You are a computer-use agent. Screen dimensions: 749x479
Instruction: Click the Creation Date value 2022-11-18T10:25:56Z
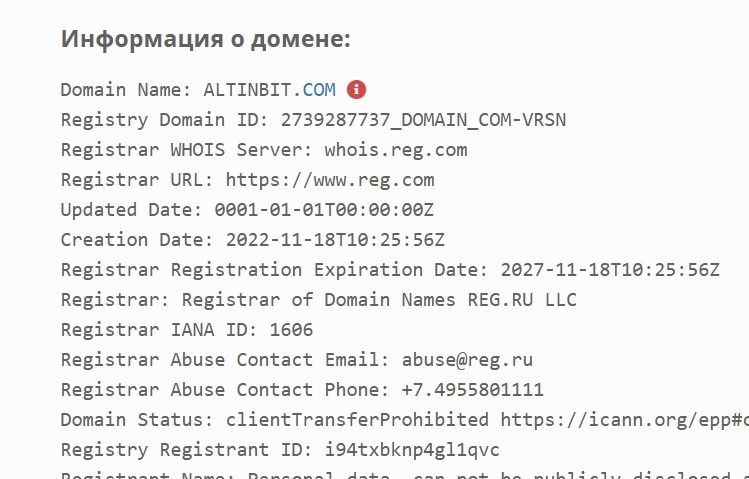tap(335, 240)
